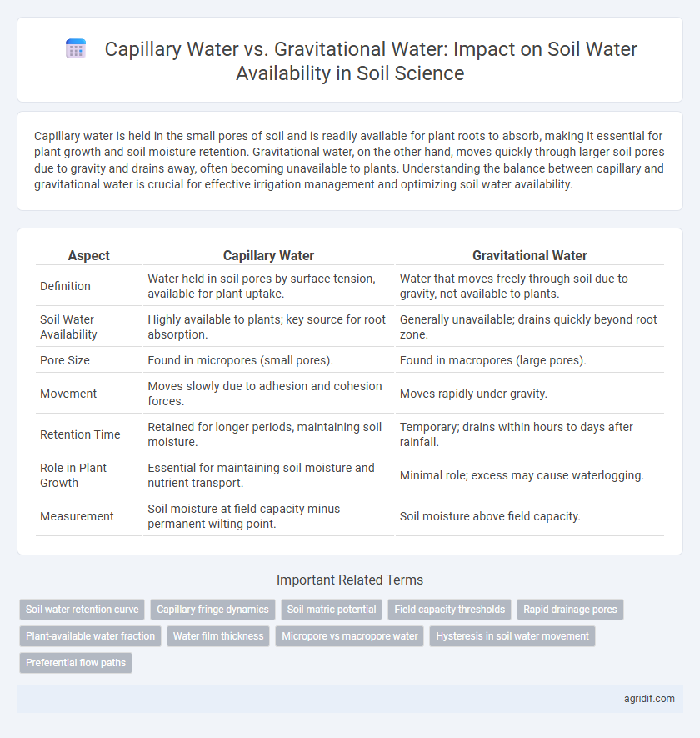Open Hysteresis in soil water movement tag
Screen dimensions: 700x738
pyautogui.click(x=512, y=636)
